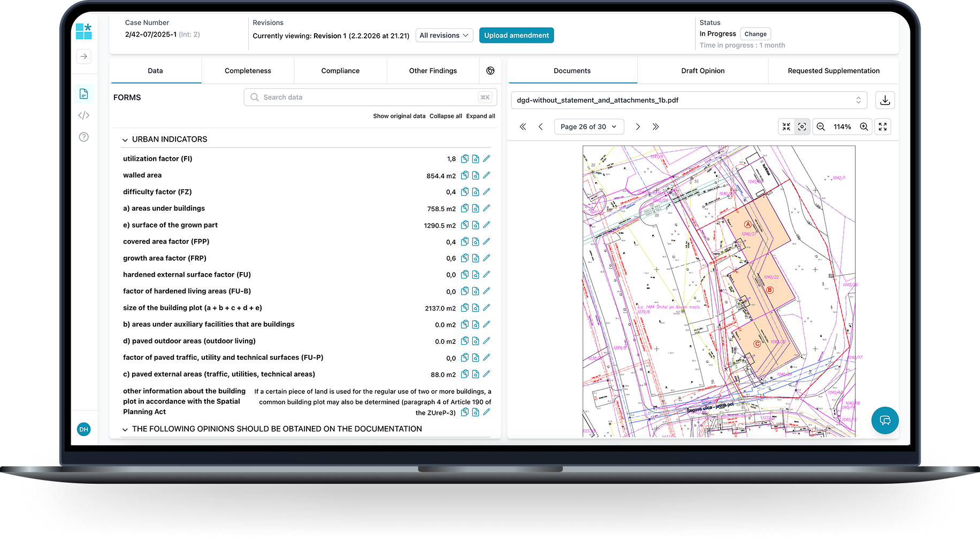Open the Page 26 of 30 selector
The image size is (980, 542).
[588, 127]
